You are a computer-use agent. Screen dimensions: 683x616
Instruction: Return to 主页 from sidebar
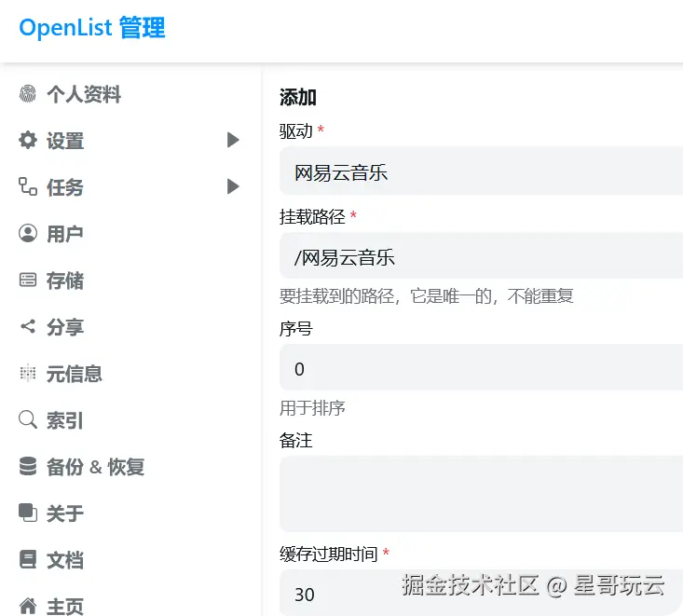pos(65,607)
